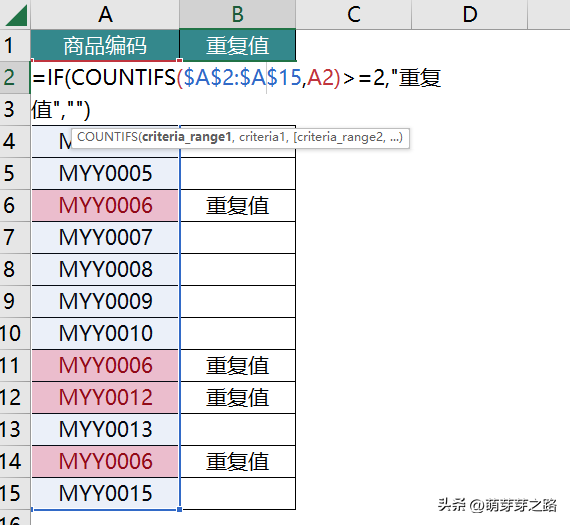Click the red A2 reference in formula
This screenshot has width=570, height=525.
pyautogui.click(x=320, y=77)
